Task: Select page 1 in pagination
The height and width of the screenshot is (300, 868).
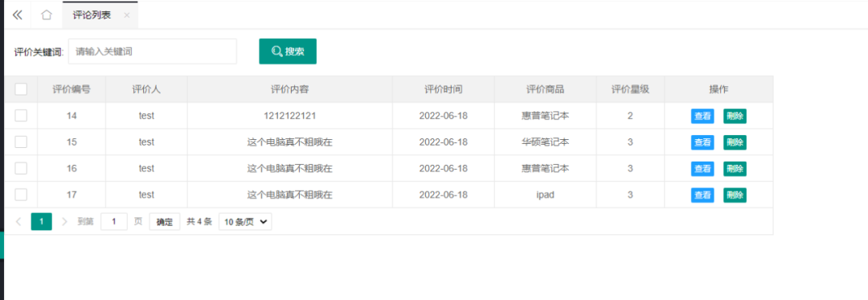Action: pyautogui.click(x=42, y=222)
